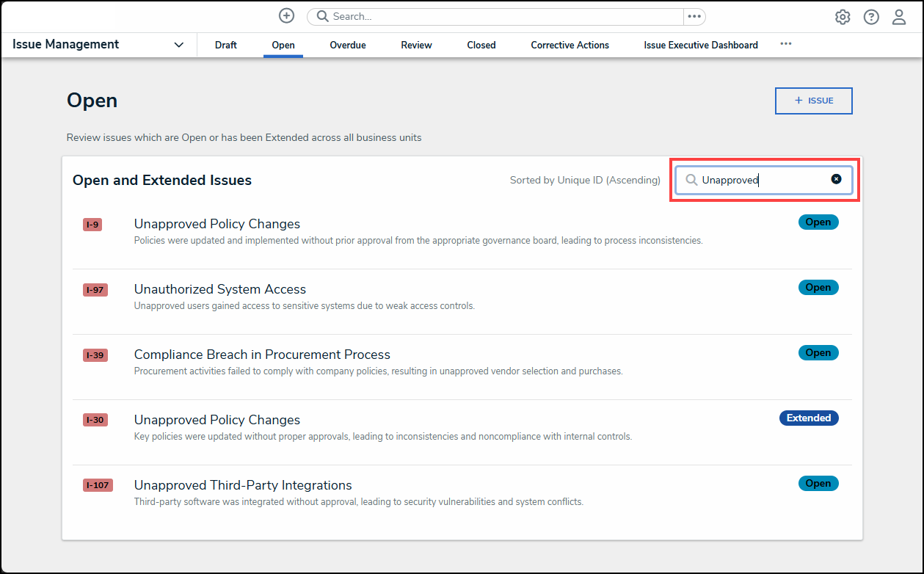Click the I-39 issue ID badge
The width and height of the screenshot is (924, 574).
click(x=95, y=355)
